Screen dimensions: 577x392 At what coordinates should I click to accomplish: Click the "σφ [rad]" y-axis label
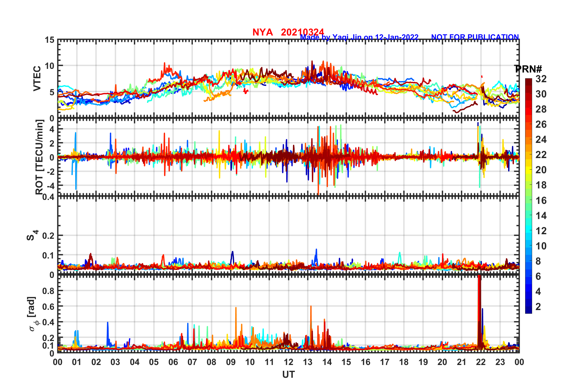pyautogui.click(x=32, y=314)
